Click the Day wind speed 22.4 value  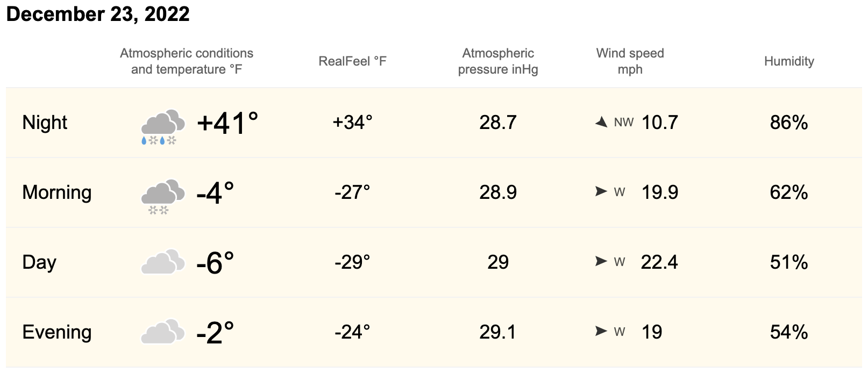[x=659, y=262]
